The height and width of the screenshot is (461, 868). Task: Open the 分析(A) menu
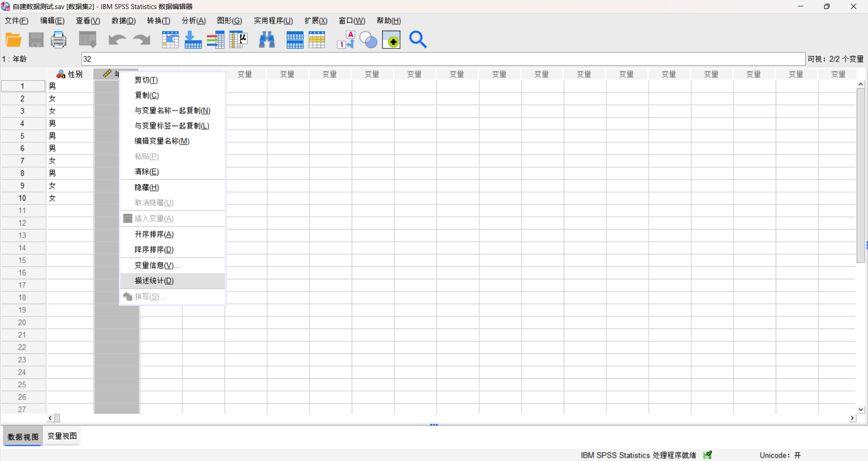click(194, 21)
